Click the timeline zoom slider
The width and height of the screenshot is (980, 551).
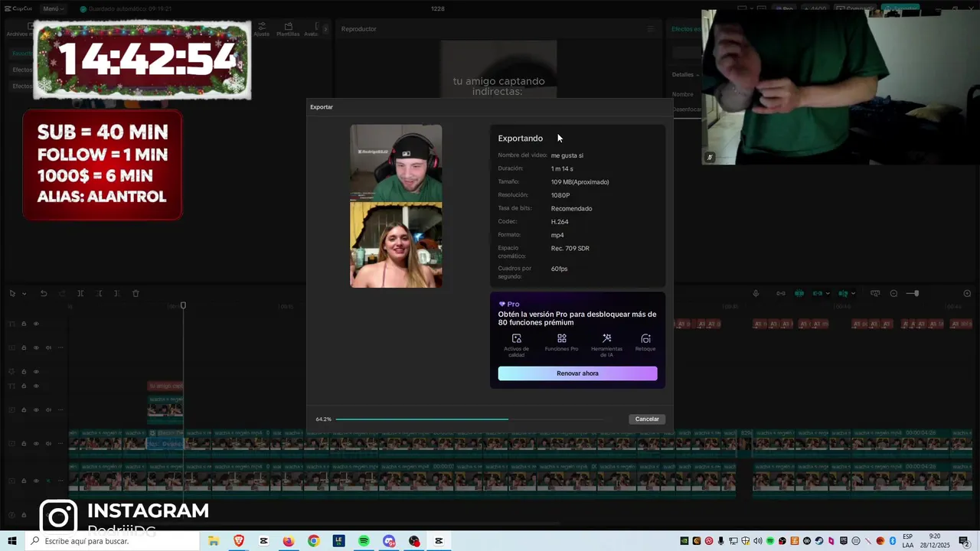(x=913, y=294)
